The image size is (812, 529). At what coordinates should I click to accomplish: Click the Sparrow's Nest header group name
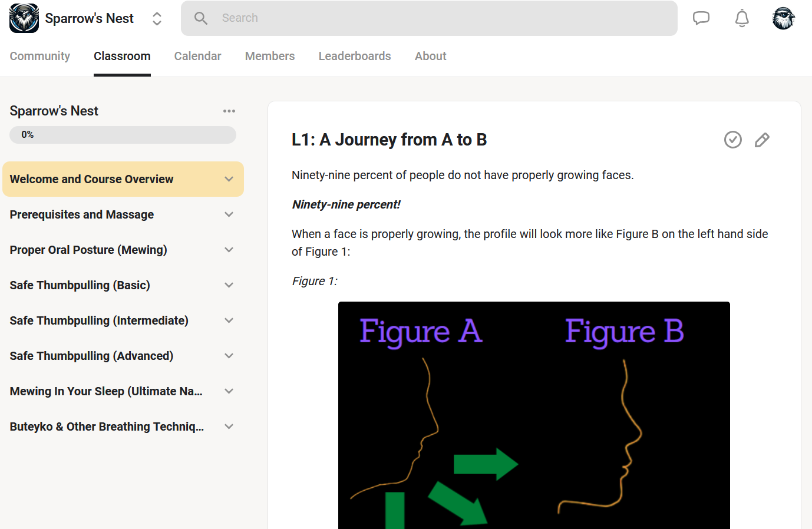(90, 18)
